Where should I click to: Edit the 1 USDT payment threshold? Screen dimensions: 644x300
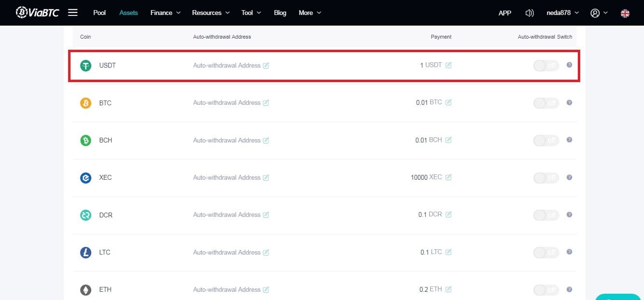448,65
